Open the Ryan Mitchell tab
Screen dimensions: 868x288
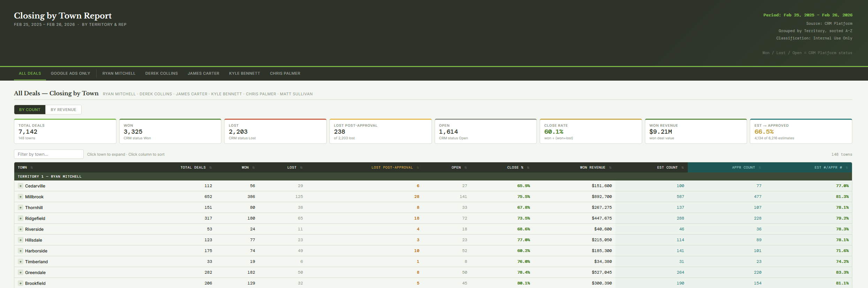(119, 73)
